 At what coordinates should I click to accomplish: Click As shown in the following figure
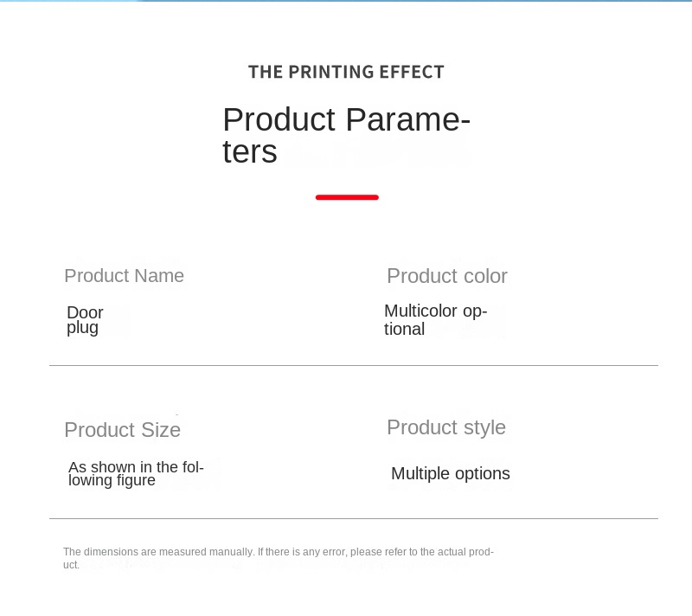coord(136,473)
